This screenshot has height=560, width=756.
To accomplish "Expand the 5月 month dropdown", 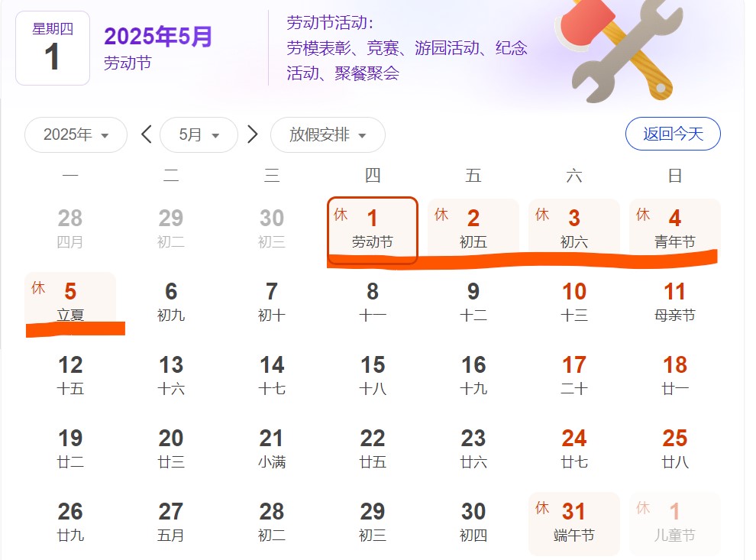I will click(x=199, y=135).
